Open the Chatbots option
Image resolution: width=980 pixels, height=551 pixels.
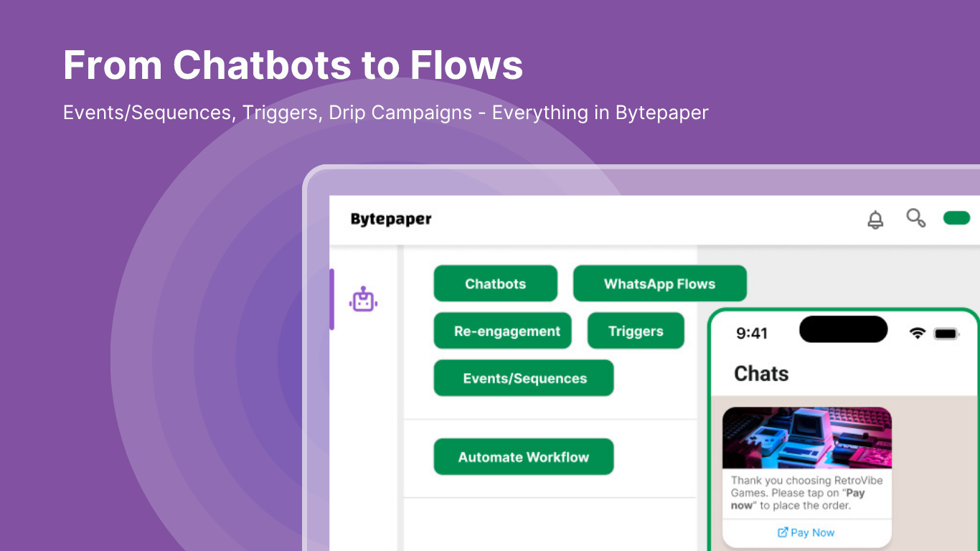tap(496, 283)
